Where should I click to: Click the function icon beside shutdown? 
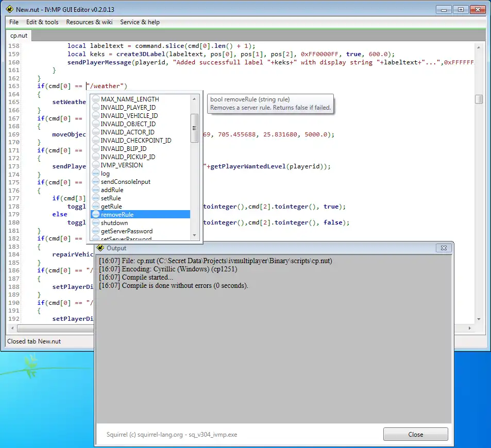coord(96,222)
